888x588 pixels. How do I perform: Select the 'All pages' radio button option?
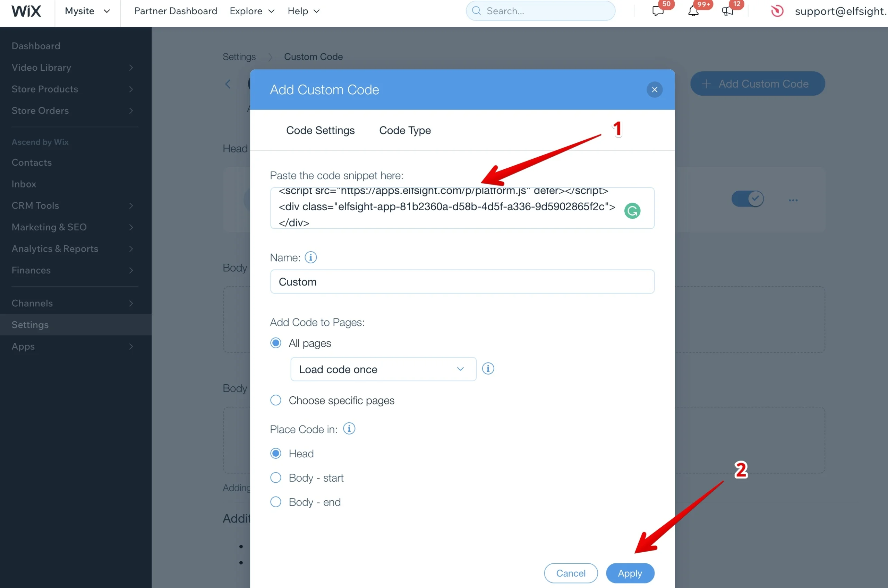(276, 343)
